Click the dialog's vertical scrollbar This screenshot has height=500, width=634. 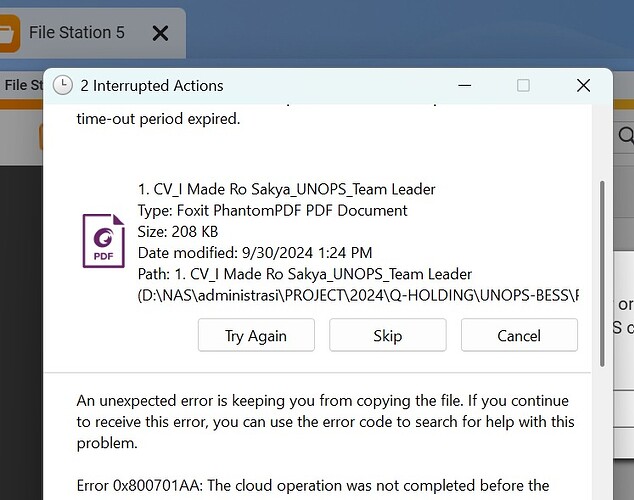click(x=602, y=274)
